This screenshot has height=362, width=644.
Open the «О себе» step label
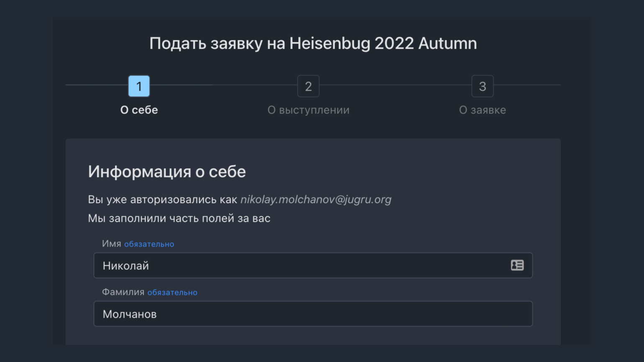[139, 110]
